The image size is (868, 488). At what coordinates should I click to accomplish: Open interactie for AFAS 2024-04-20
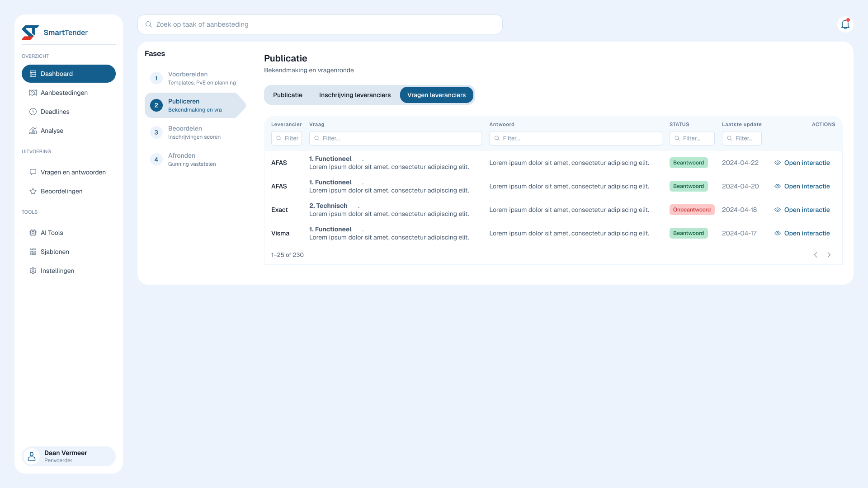pos(802,186)
